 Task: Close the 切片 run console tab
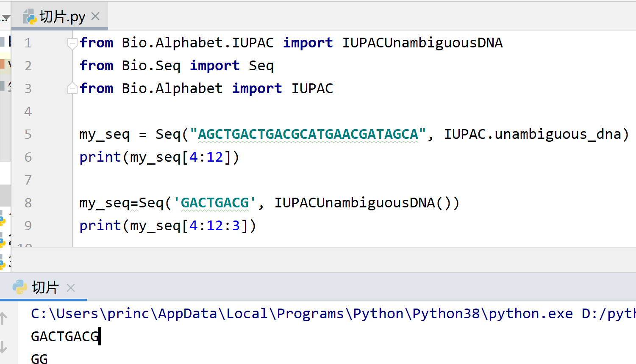click(70, 287)
